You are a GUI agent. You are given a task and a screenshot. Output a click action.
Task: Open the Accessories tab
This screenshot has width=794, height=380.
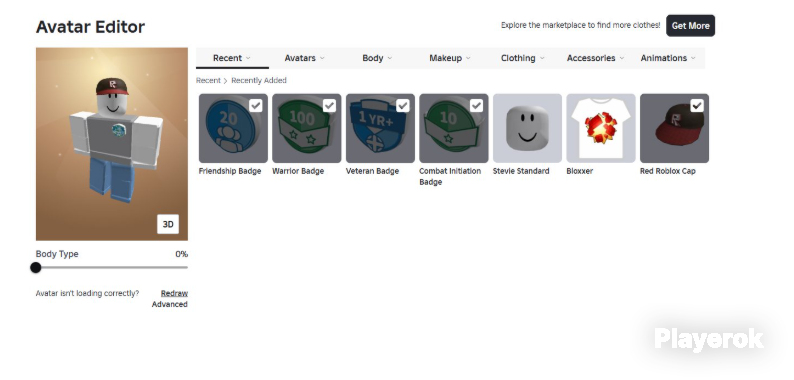pos(596,58)
